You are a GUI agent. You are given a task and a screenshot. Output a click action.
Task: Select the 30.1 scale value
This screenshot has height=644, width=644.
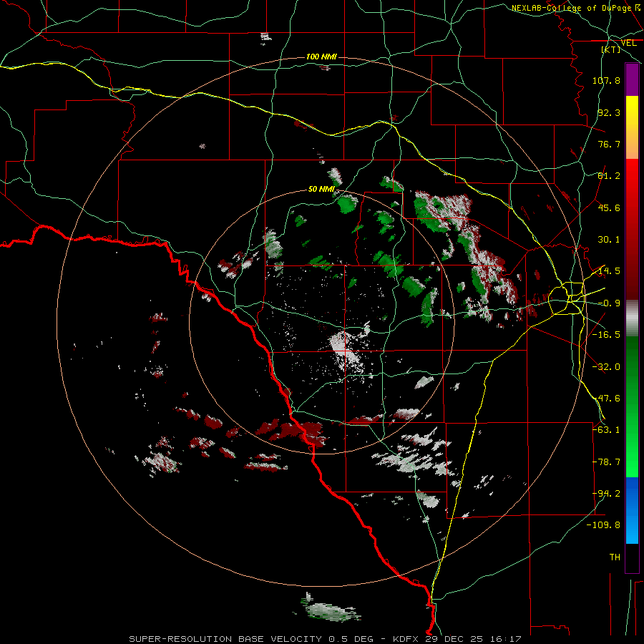tap(609, 240)
